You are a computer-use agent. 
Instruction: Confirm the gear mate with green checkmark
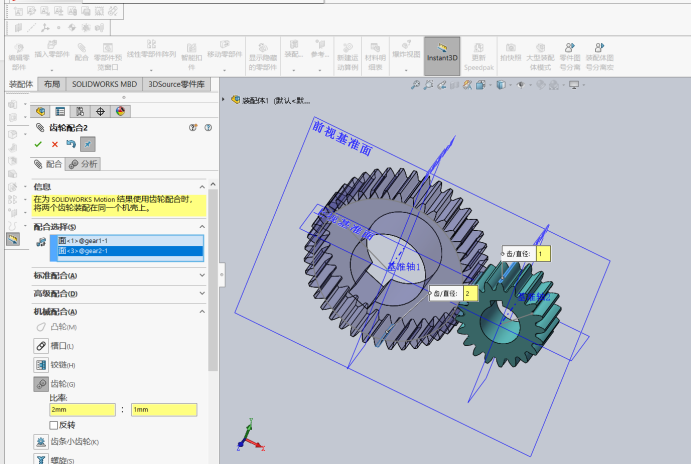(x=38, y=144)
